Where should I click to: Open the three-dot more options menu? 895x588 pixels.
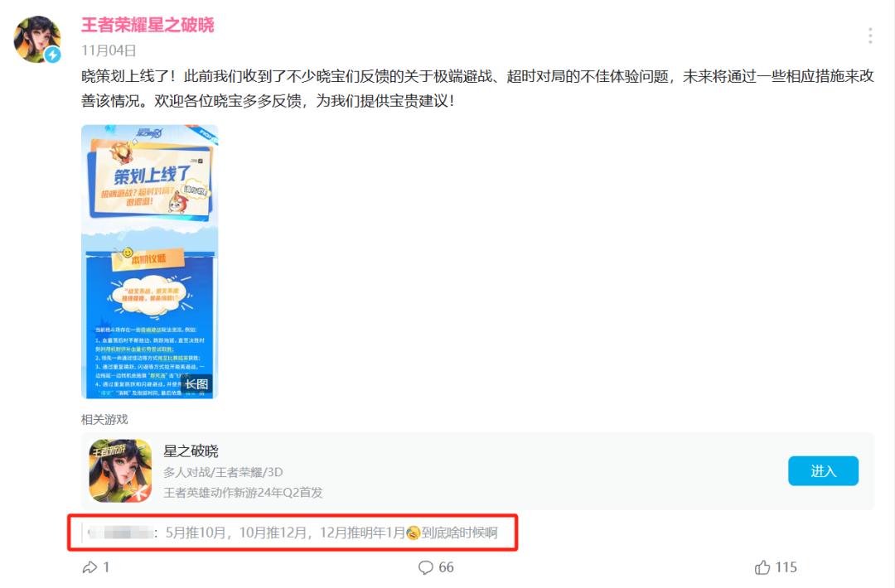coord(870,36)
